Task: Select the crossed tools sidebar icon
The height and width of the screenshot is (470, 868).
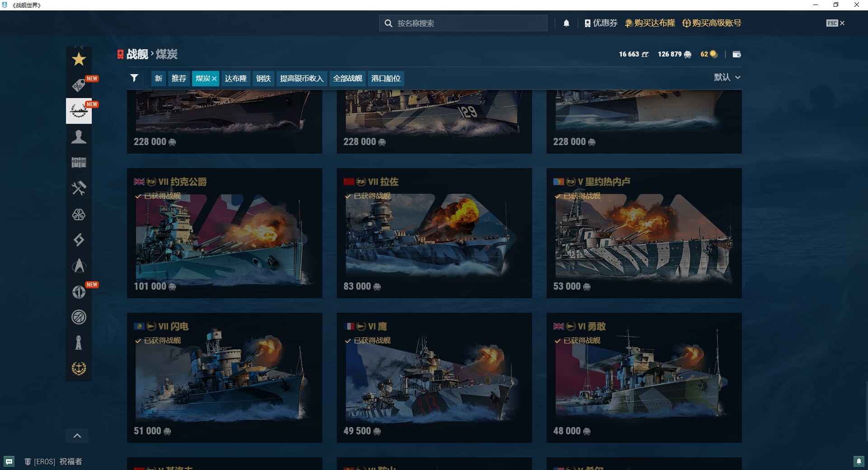Action: tap(79, 188)
